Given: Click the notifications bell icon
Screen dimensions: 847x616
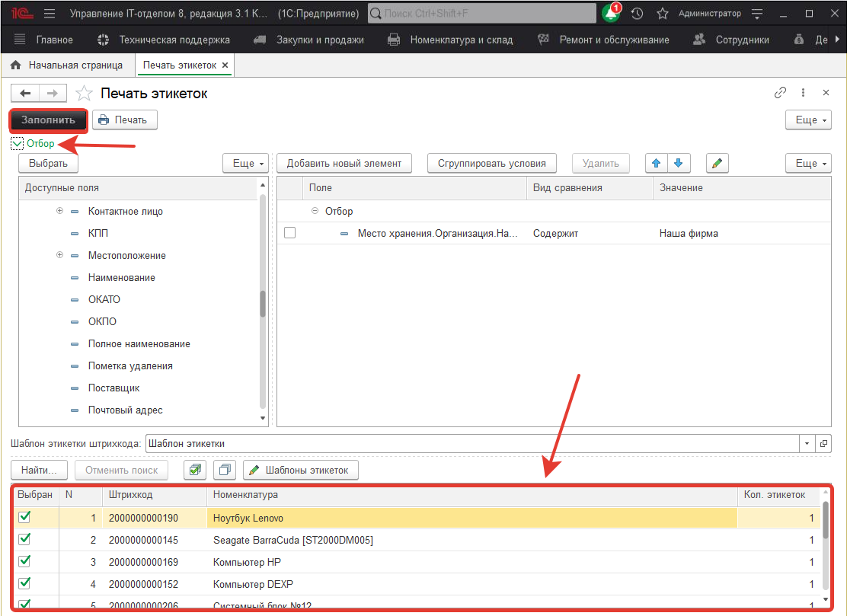Looking at the screenshot, I should [611, 14].
